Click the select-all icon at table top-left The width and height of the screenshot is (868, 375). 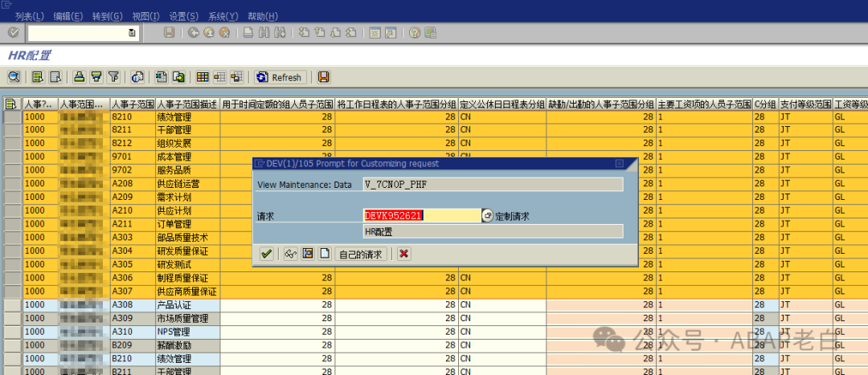coord(10,104)
